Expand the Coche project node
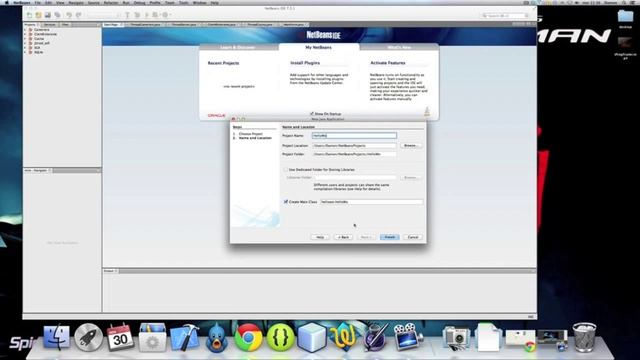 [x=25, y=39]
